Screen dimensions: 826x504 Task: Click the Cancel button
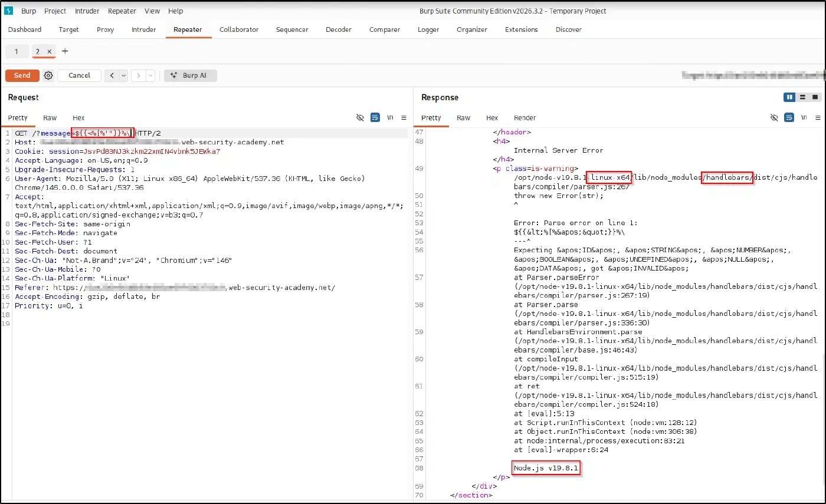79,75
